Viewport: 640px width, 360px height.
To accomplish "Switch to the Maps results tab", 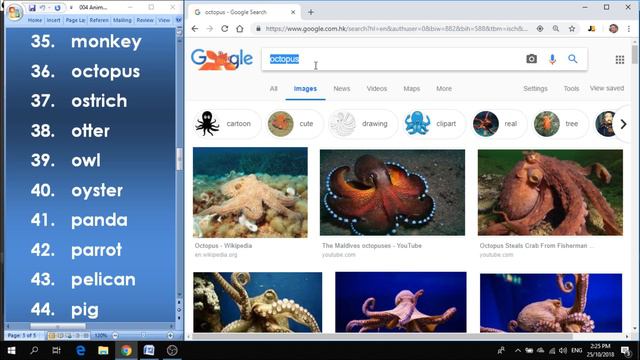I will click(x=411, y=89).
